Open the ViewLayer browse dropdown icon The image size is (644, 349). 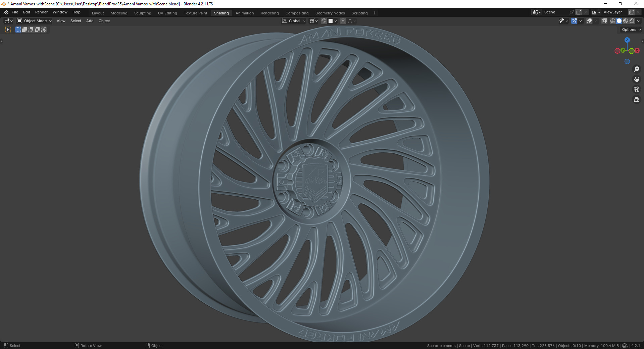[x=596, y=12]
